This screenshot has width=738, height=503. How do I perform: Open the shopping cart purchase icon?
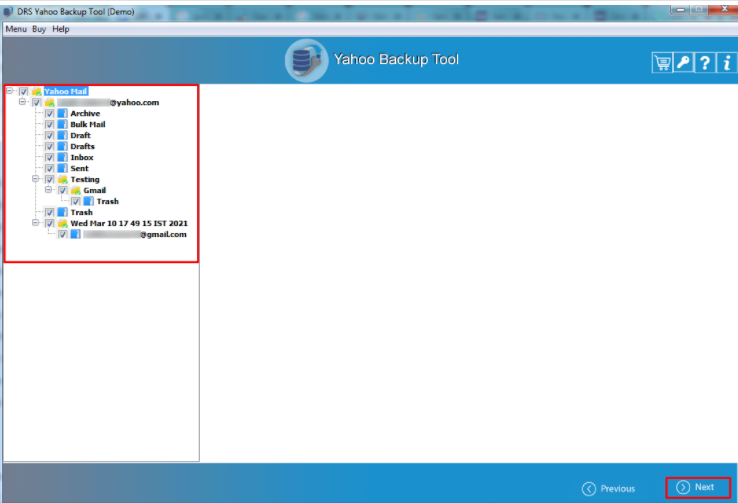pos(662,62)
